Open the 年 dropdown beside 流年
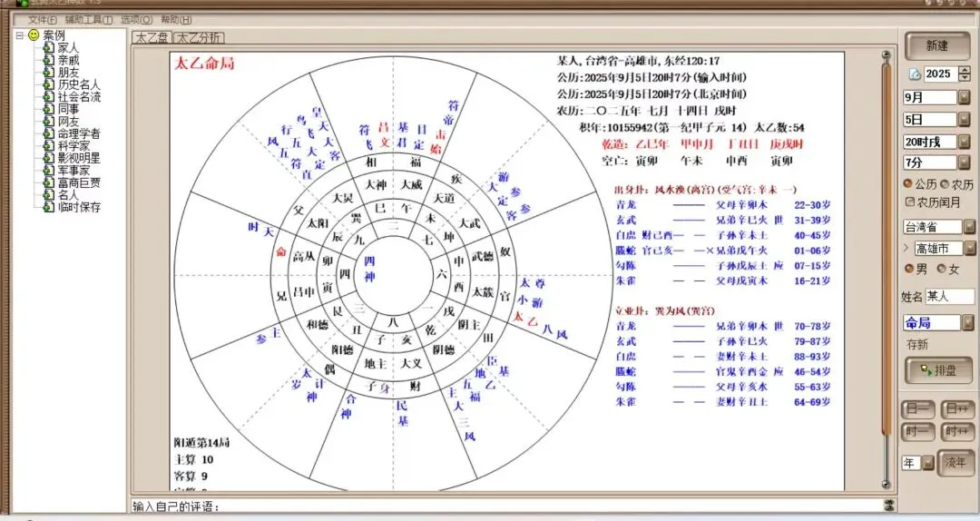This screenshot has height=521, width=980. click(927, 463)
